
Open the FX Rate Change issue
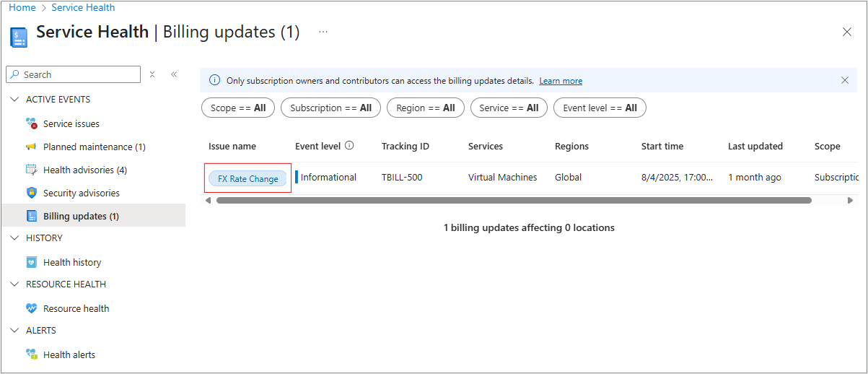(x=247, y=178)
